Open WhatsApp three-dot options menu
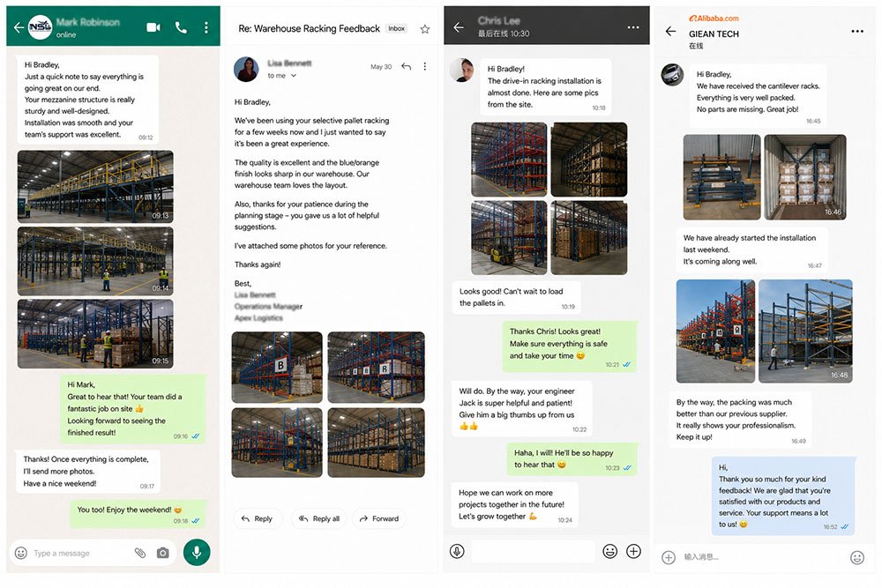Screen dimensions: 882x588 point(206,27)
